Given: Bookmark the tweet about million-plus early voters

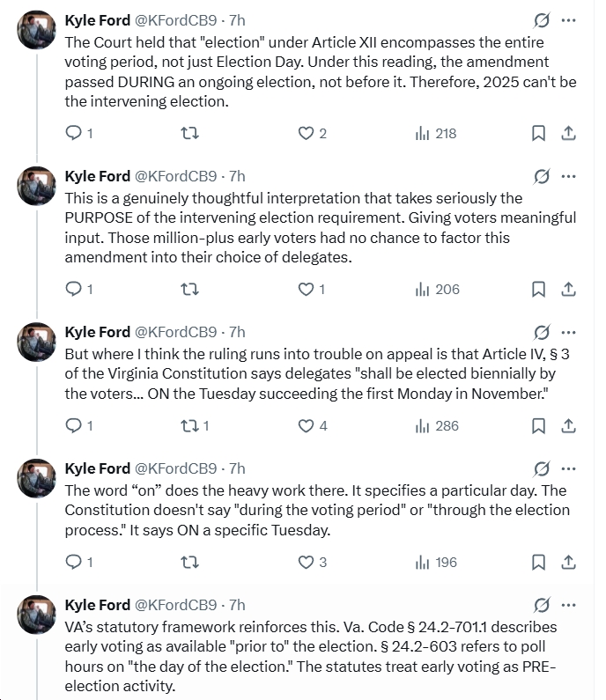Looking at the screenshot, I should 538,289.
